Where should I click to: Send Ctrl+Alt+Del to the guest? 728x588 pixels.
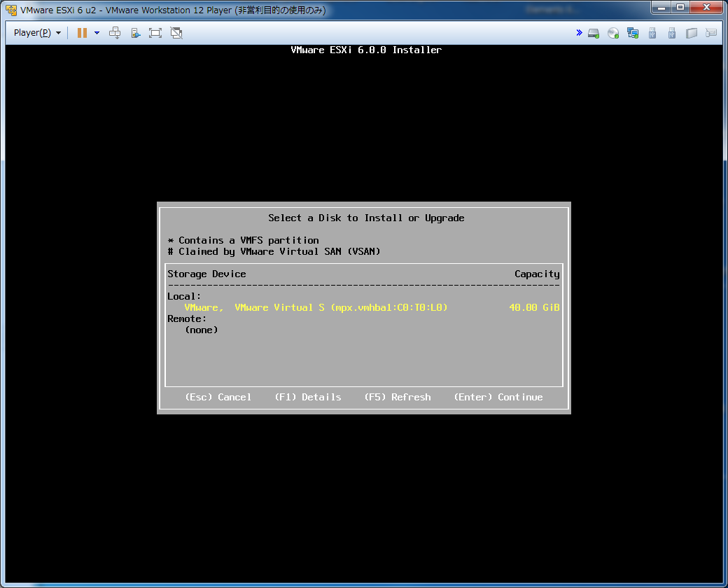tap(115, 32)
